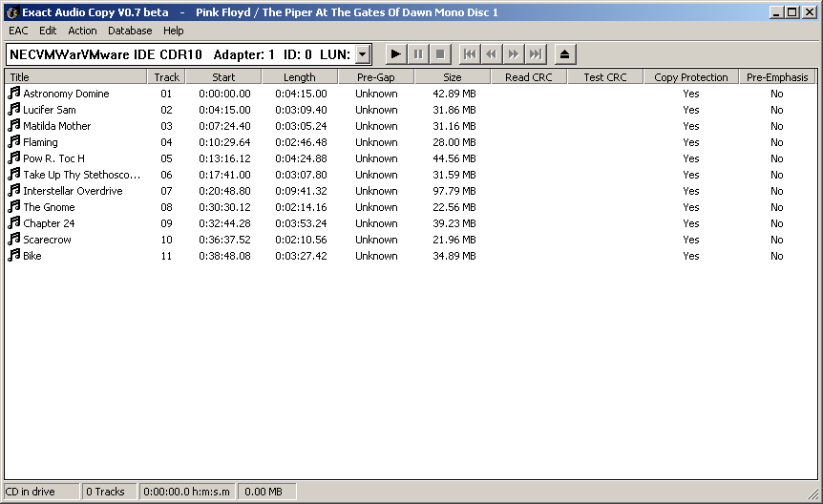Open the CD drive selection dropdown arrow
This screenshot has width=823, height=504.
363,54
